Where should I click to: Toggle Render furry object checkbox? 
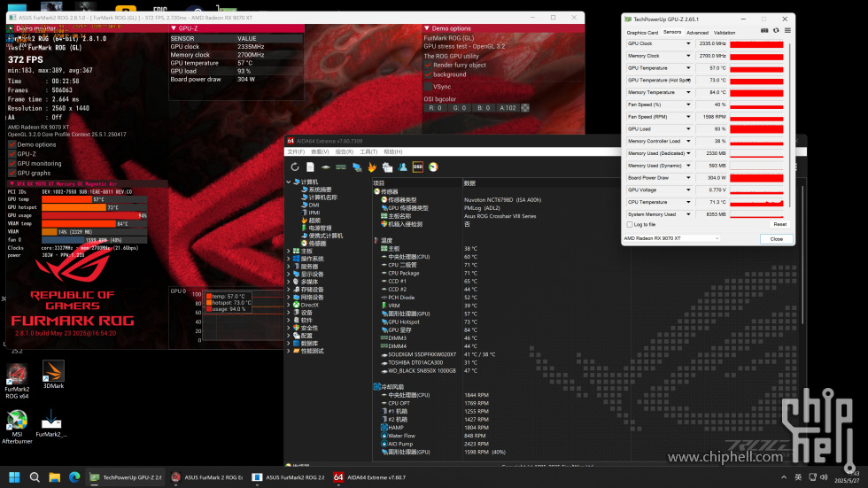(x=428, y=65)
